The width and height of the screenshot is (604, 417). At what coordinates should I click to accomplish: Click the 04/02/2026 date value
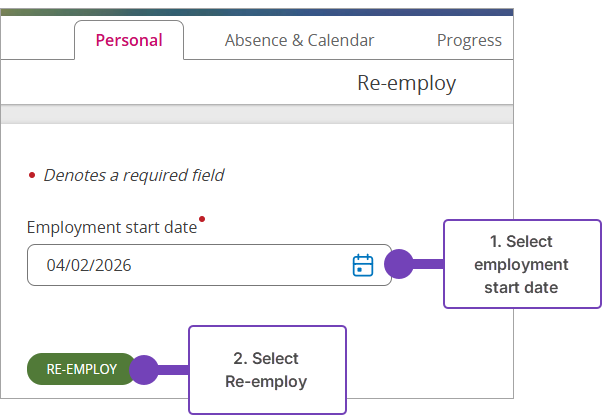89,266
